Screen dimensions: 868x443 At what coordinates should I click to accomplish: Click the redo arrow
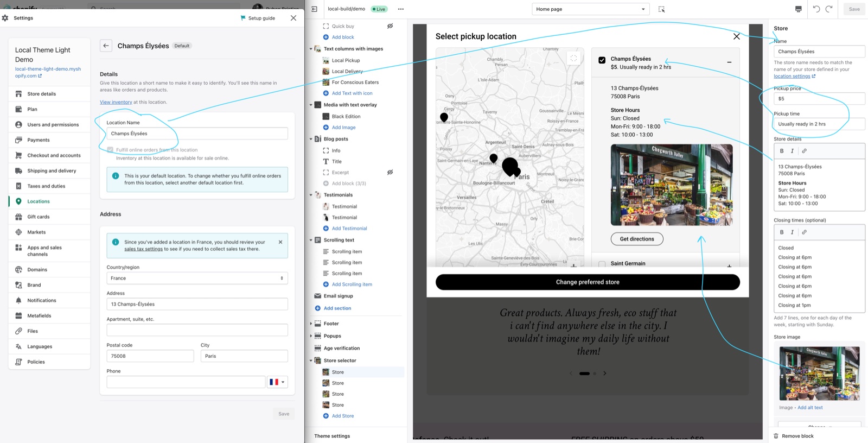(829, 9)
